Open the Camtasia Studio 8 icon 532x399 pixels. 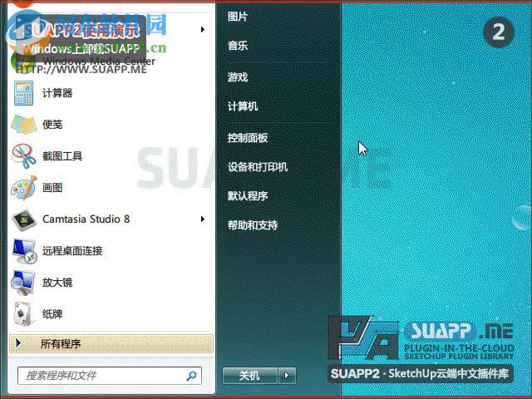click(24, 219)
